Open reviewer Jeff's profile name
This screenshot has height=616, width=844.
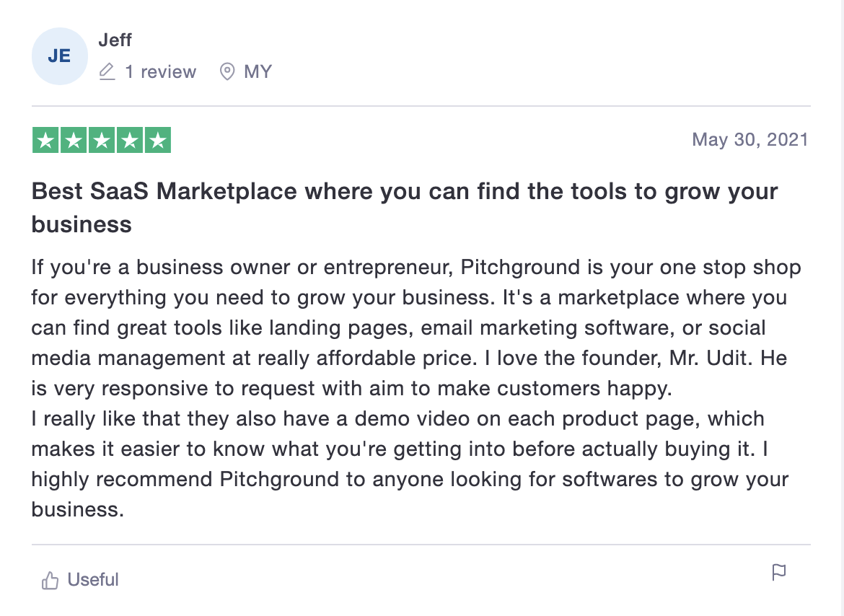pos(115,40)
